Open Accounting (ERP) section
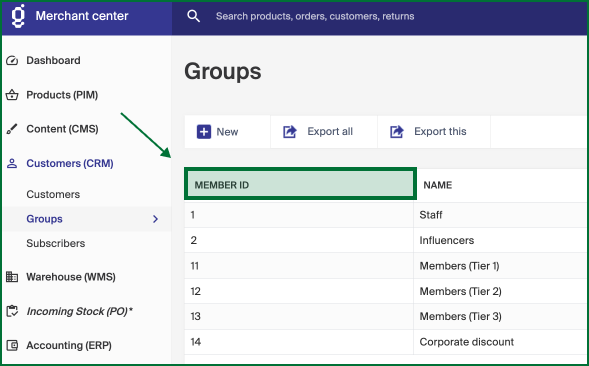Image resolution: width=589 pixels, height=366 pixels. tap(69, 345)
